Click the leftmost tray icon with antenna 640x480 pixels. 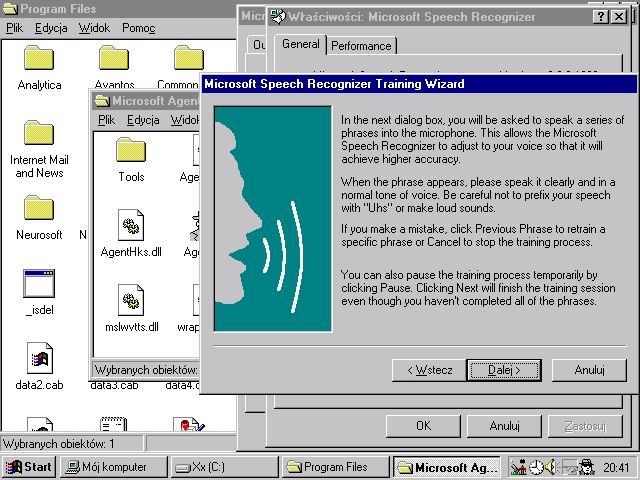click(x=519, y=467)
